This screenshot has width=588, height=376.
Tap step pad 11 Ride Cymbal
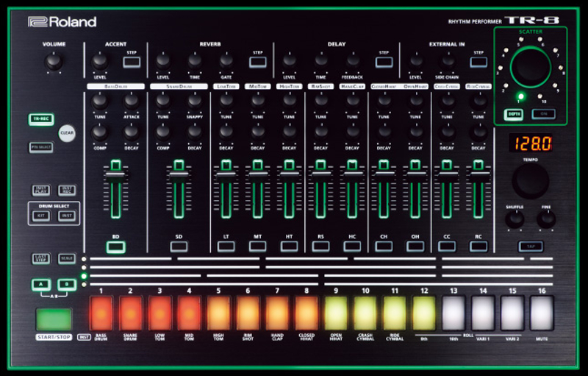(395, 313)
